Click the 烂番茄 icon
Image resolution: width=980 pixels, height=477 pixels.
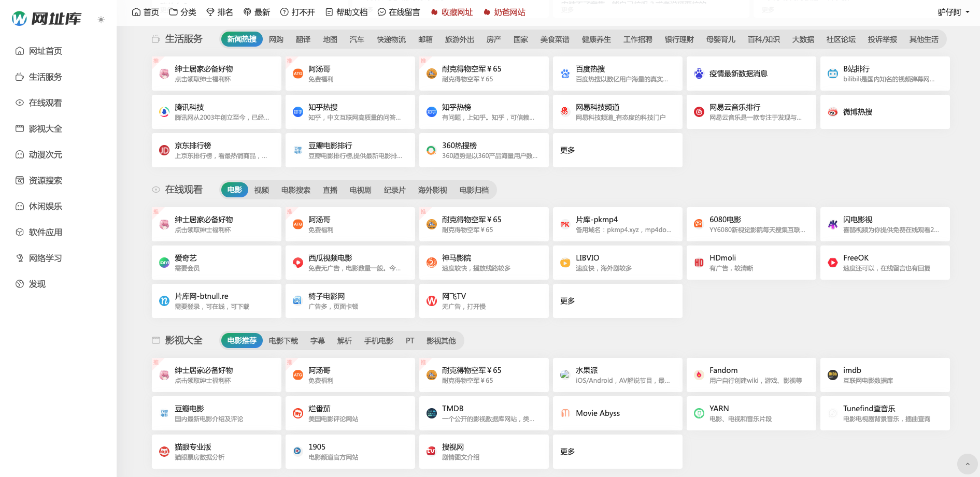point(298,413)
